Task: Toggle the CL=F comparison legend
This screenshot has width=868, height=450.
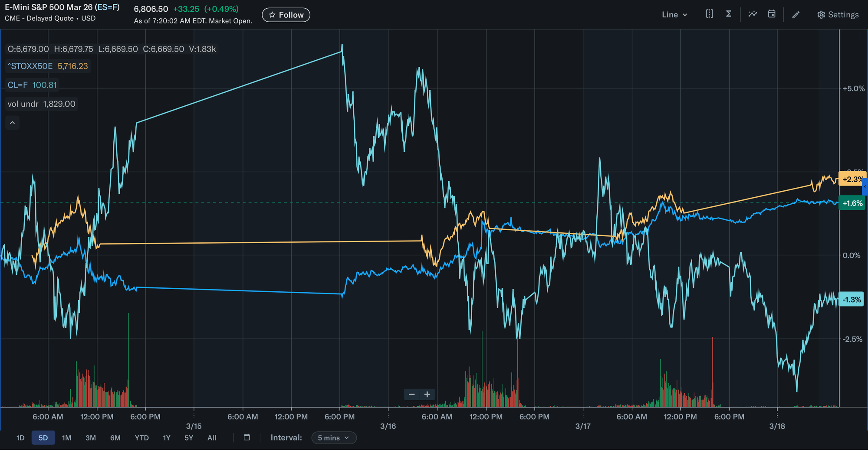Action: click(x=32, y=85)
